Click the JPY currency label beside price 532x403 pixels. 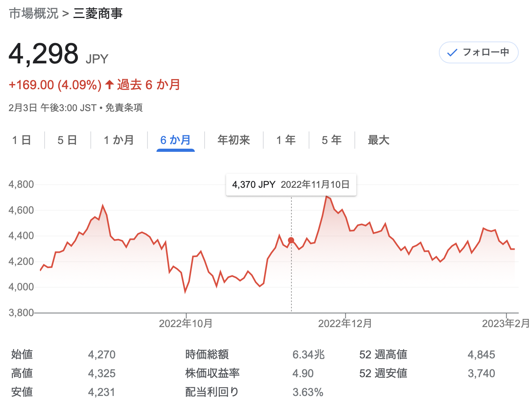97,59
